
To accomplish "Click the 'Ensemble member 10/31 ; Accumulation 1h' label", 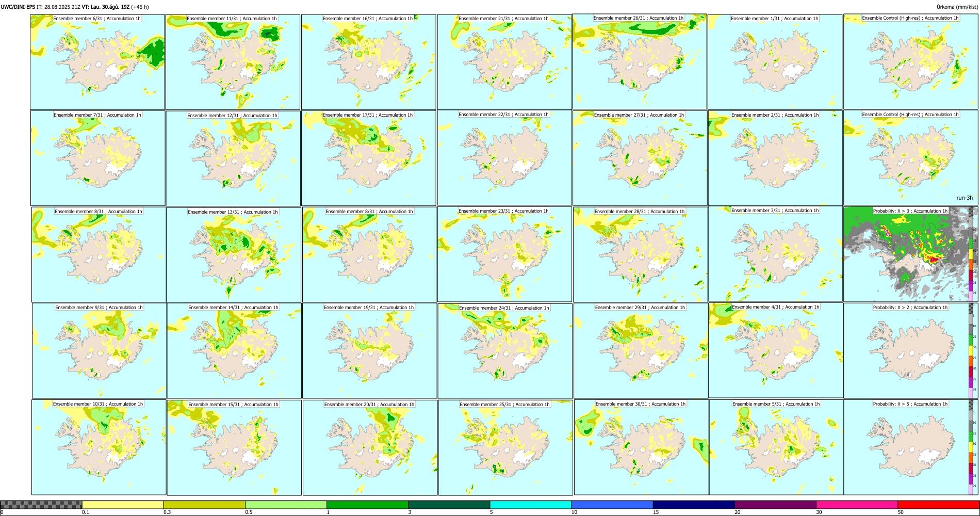I will (98, 404).
